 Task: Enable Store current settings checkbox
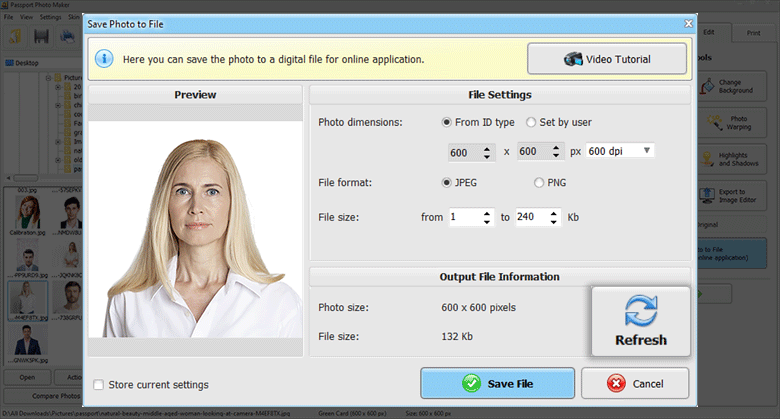tap(98, 385)
